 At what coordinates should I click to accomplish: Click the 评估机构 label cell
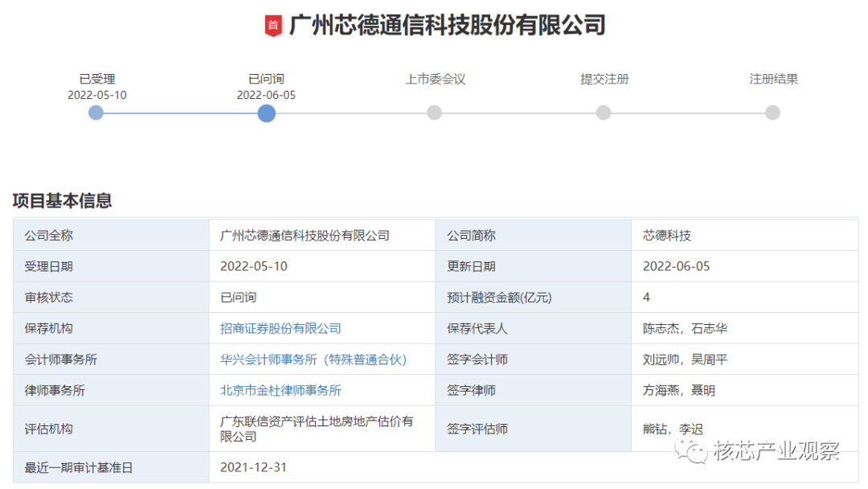point(111,429)
